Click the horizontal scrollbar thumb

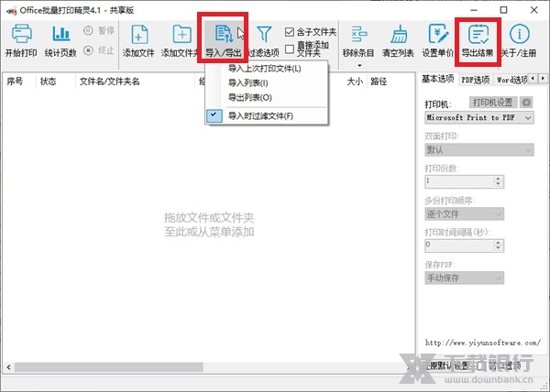[x=109, y=367]
